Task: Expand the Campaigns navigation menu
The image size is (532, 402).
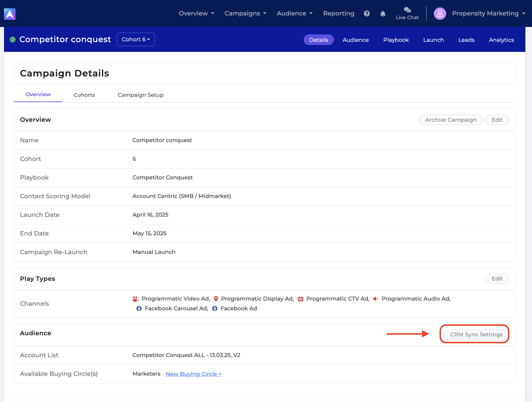Action: pyautogui.click(x=245, y=13)
